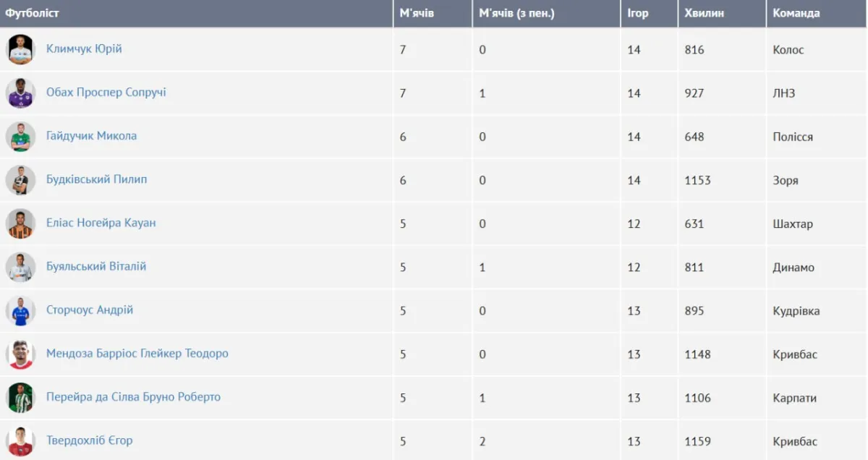
Task: Follow the Будківський Пилип link
Action: [x=96, y=179]
